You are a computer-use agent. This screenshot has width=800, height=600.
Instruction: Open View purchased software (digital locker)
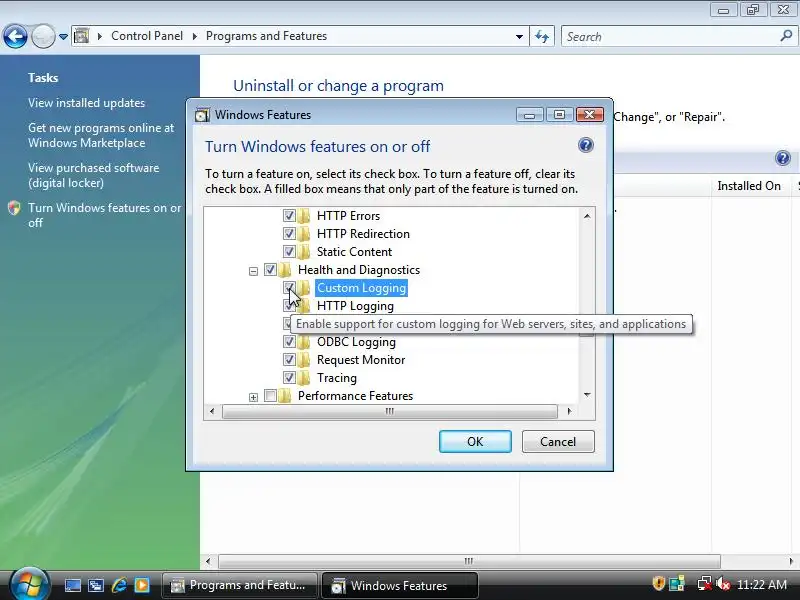pyautogui.click(x=93, y=175)
